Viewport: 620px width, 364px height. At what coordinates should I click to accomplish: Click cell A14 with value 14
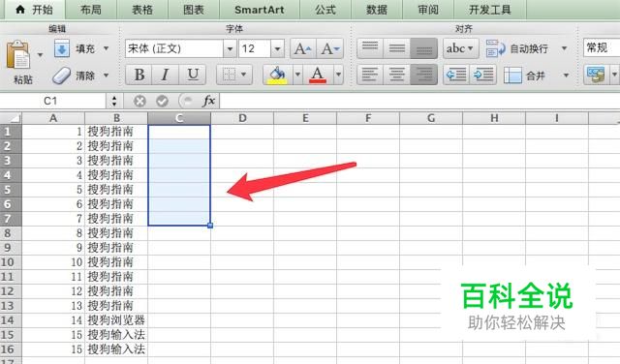[x=53, y=320]
